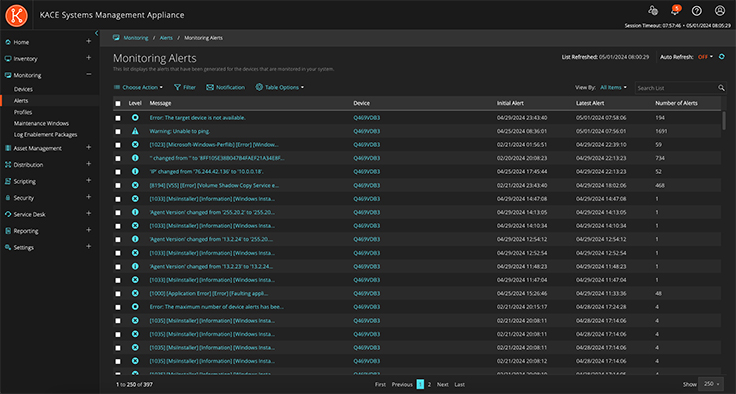The width and height of the screenshot is (736, 394).
Task: Open the Choose Action dropdown
Action: (138, 87)
